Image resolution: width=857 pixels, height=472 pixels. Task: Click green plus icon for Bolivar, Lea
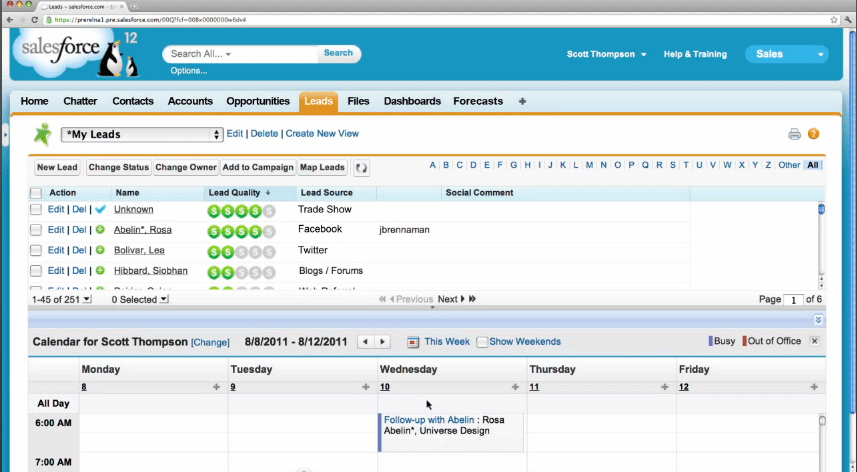[100, 250]
